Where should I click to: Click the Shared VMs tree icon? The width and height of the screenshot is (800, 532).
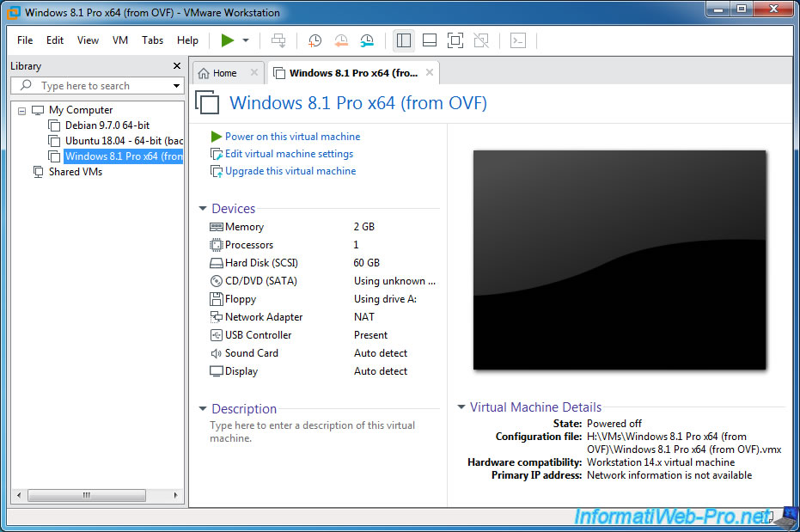click(x=39, y=172)
